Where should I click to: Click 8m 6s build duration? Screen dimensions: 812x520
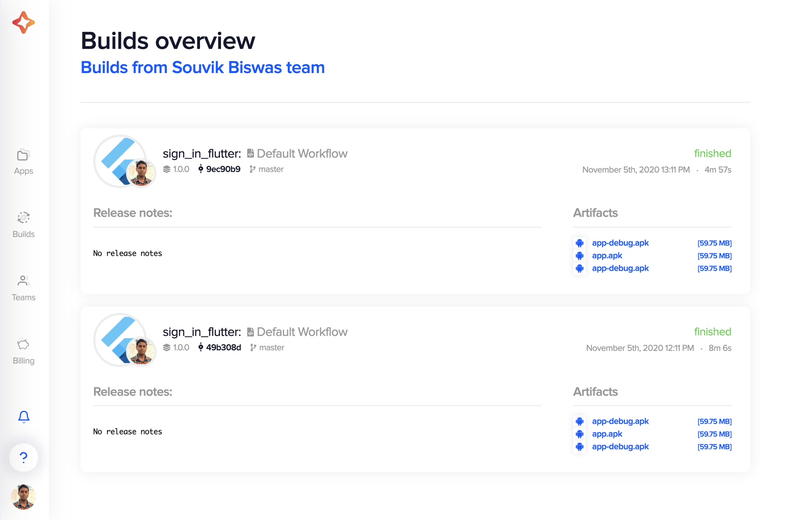point(720,348)
